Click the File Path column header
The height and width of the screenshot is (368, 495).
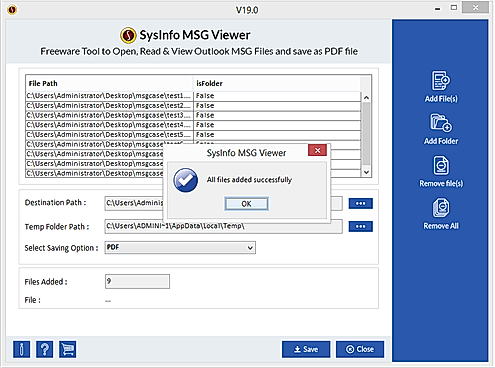[109, 83]
